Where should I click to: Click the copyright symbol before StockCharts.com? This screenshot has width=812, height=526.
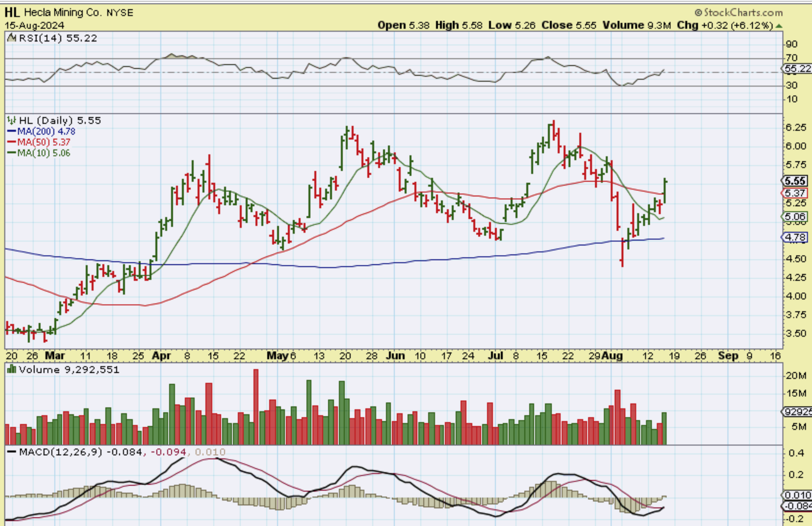click(x=698, y=13)
